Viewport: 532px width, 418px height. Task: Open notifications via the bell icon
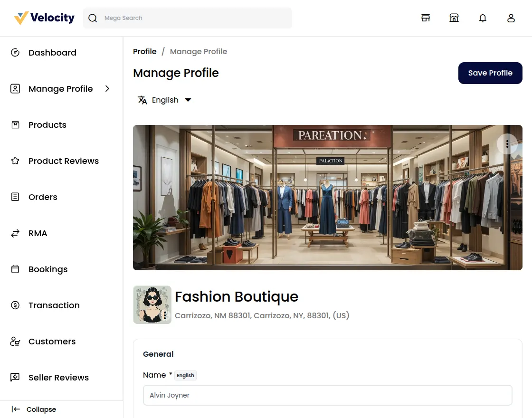(x=483, y=18)
